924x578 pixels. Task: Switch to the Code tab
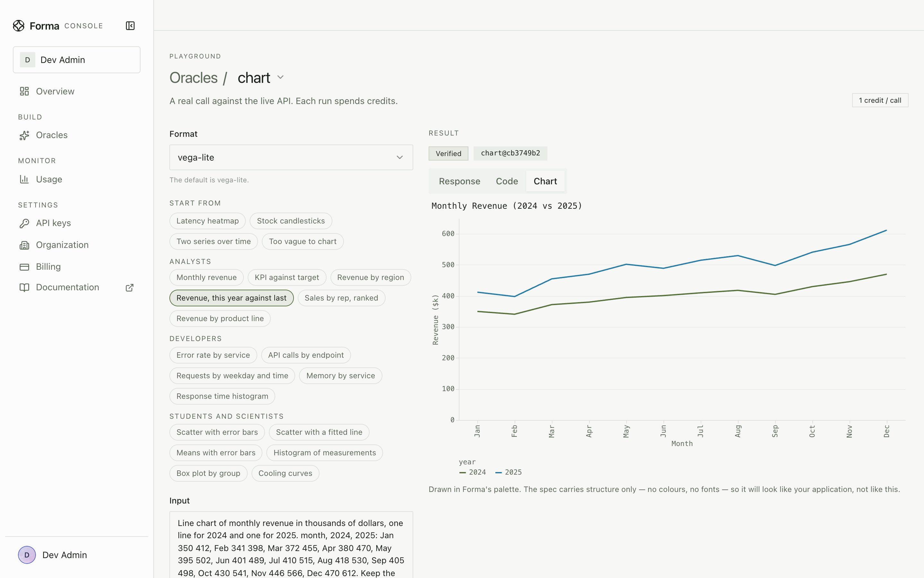tap(507, 181)
